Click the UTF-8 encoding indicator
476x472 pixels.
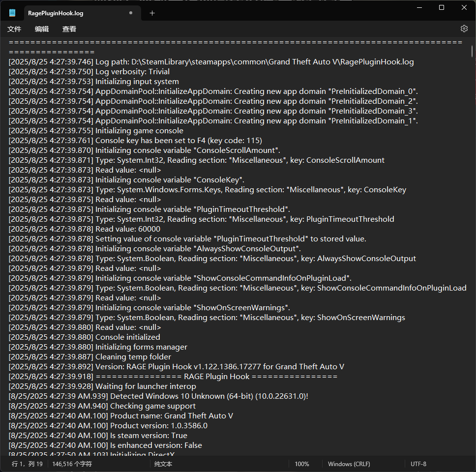click(418, 464)
